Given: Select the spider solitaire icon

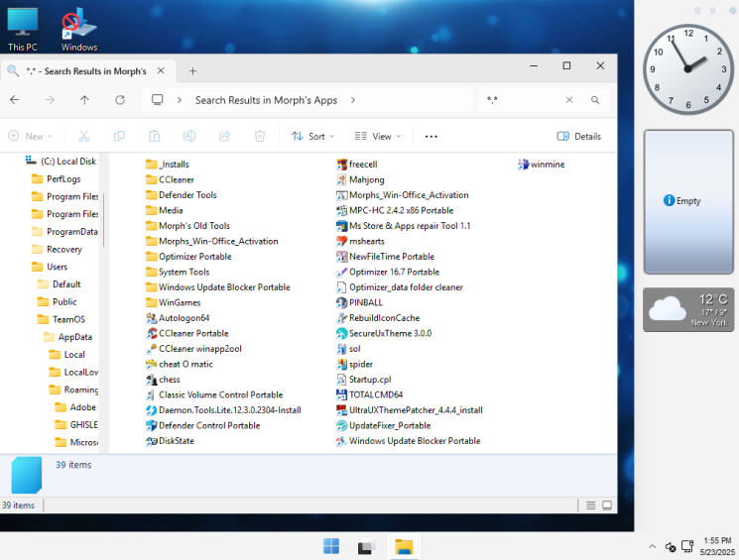Looking at the screenshot, I should point(341,364).
